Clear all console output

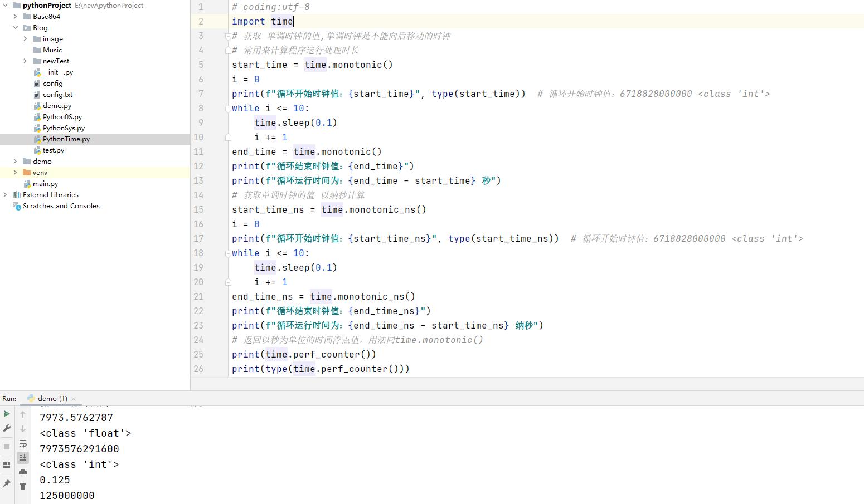[x=23, y=487]
